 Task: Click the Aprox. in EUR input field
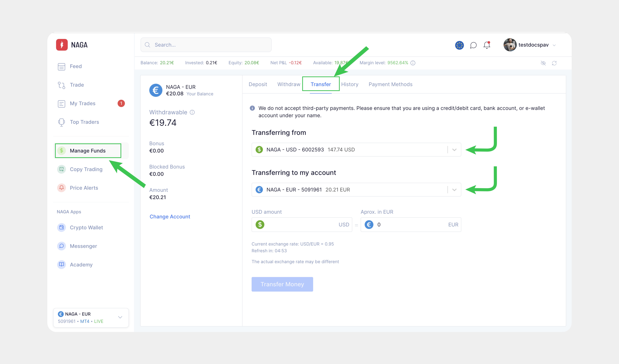411,224
